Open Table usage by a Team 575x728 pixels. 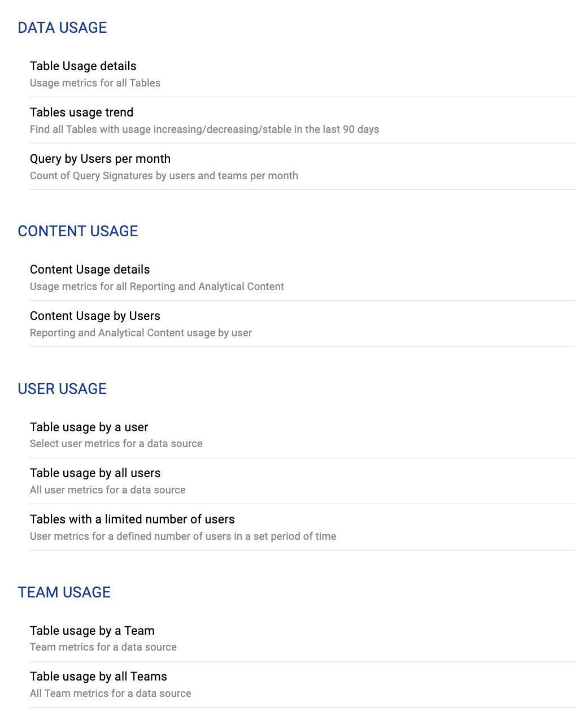click(92, 631)
